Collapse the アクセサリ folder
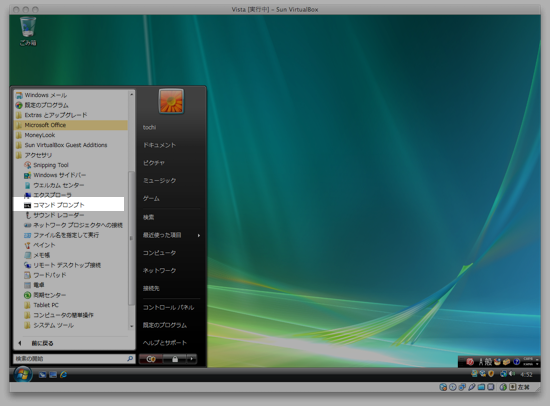Image resolution: width=550 pixels, height=406 pixels. click(x=71, y=155)
